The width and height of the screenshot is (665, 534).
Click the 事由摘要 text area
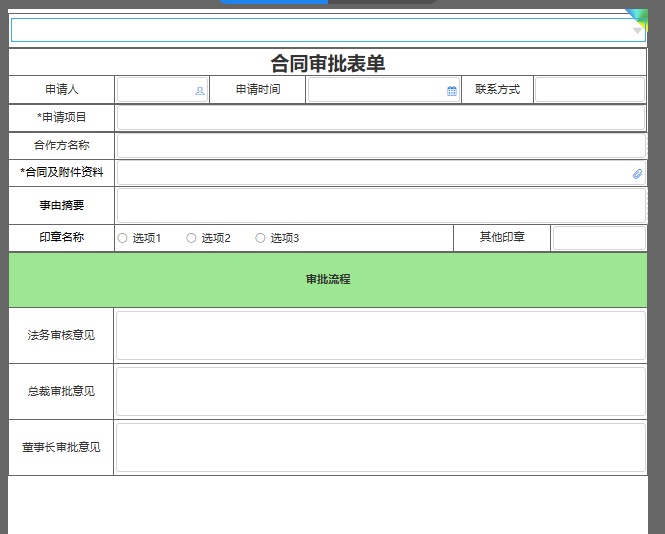coord(381,206)
